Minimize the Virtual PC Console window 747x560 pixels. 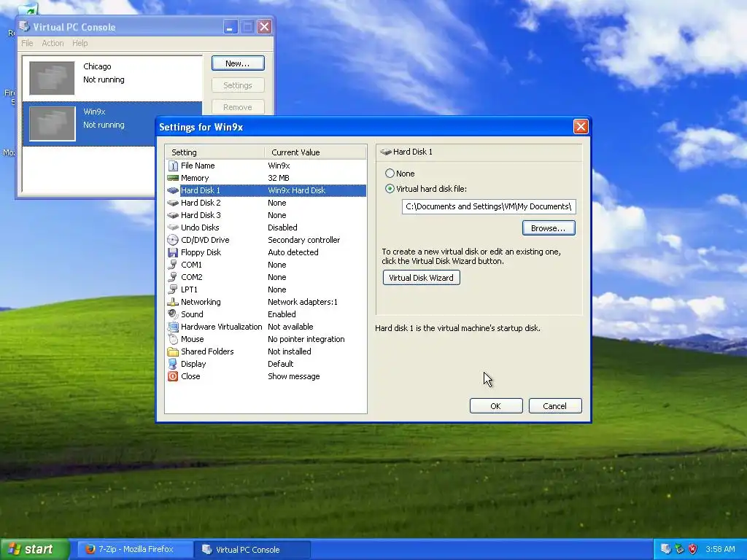coord(230,27)
